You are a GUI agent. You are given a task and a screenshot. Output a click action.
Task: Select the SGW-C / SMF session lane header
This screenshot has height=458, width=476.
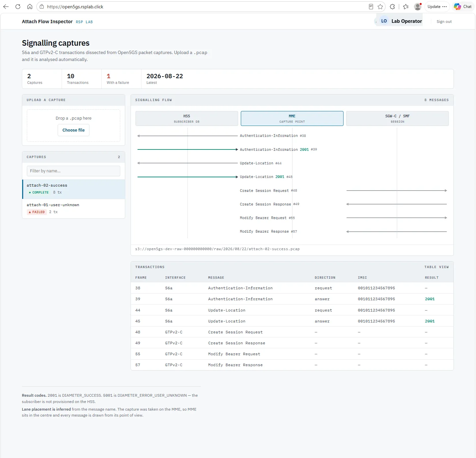tap(397, 119)
